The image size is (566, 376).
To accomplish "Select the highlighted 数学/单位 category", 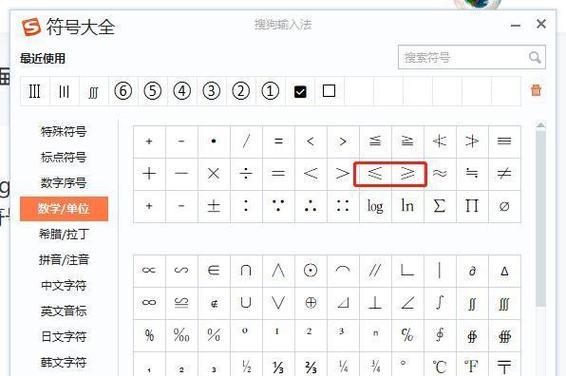I will click(64, 209).
